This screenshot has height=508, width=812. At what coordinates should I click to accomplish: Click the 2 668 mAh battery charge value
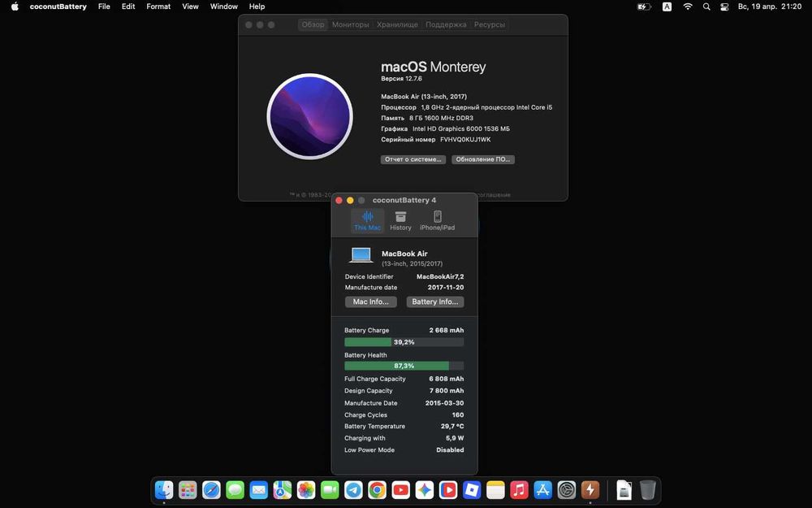pyautogui.click(x=447, y=330)
